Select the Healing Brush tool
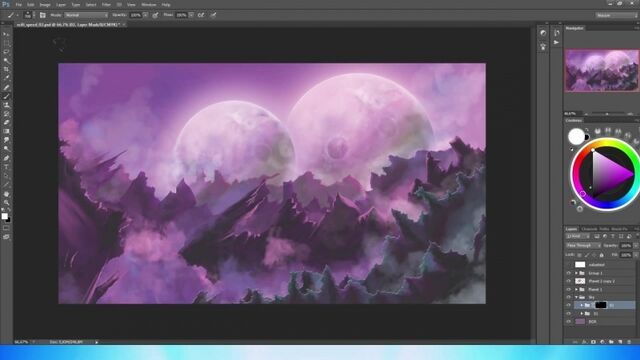This screenshot has width=640, height=360. pyautogui.click(x=6, y=87)
